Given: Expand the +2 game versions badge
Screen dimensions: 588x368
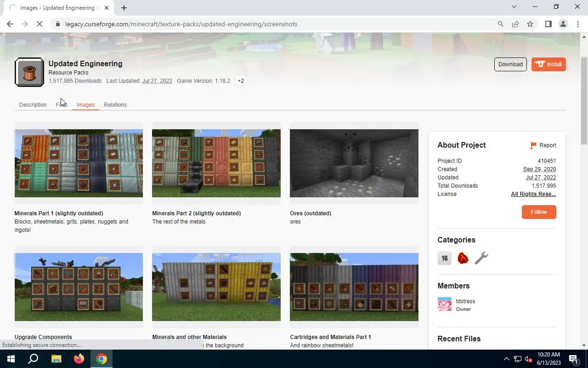Looking at the screenshot, I should pos(241,81).
